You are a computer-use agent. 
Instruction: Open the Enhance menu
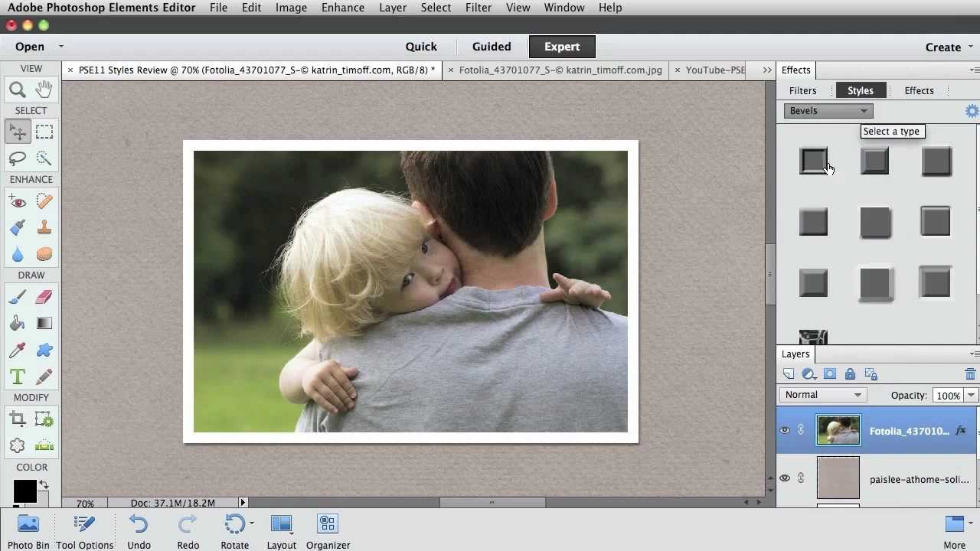click(x=343, y=8)
